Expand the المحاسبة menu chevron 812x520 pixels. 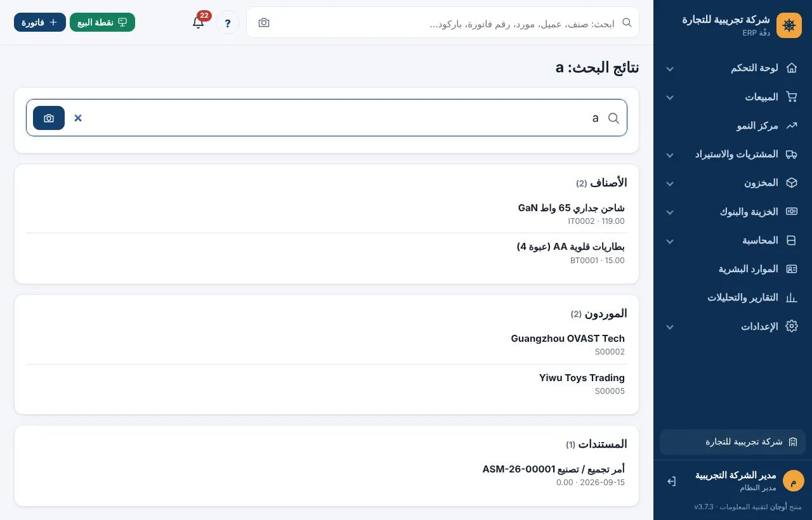(670, 241)
